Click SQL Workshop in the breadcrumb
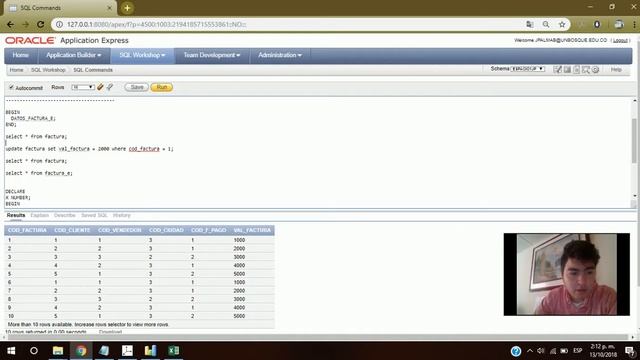The width and height of the screenshot is (640, 360). click(x=48, y=70)
